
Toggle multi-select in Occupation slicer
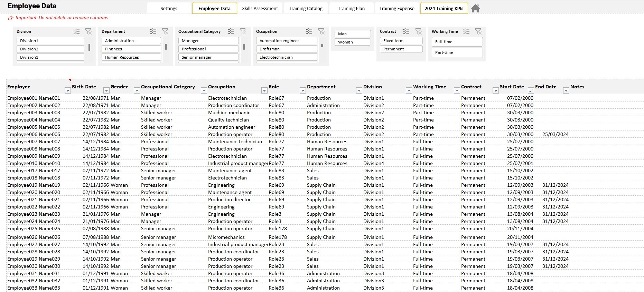309,31
